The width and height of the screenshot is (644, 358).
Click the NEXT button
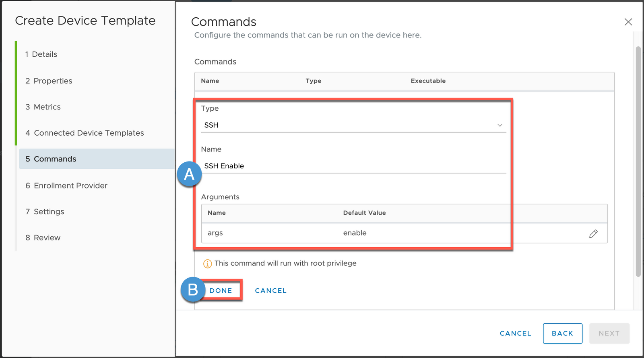click(x=609, y=333)
